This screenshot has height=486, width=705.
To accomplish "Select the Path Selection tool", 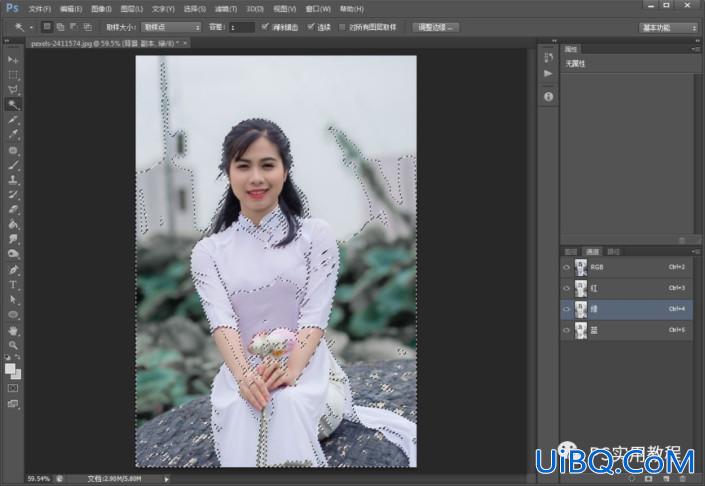I will click(x=13, y=299).
